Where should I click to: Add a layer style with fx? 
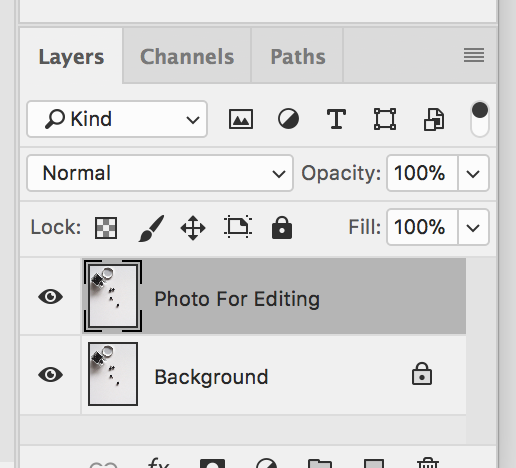(159, 463)
